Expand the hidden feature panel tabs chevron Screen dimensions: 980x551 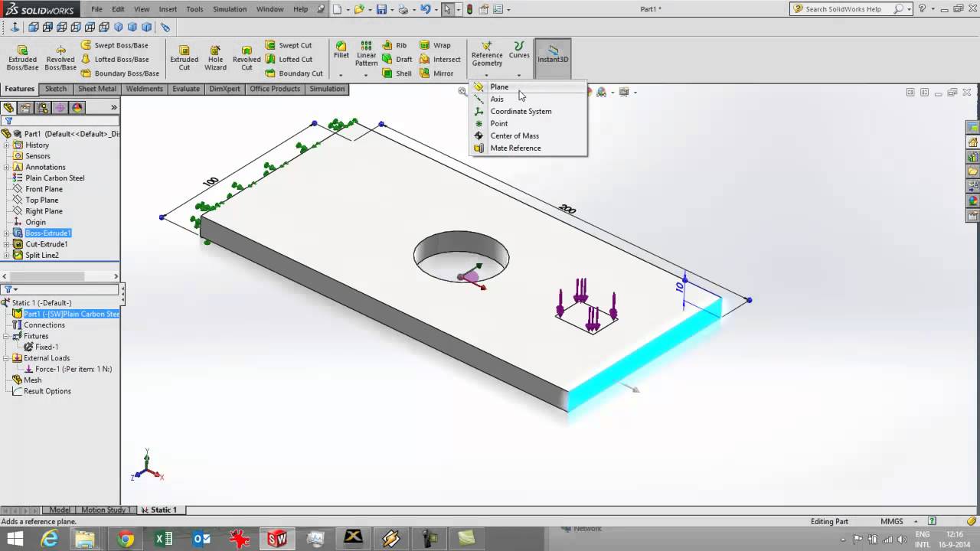click(114, 107)
